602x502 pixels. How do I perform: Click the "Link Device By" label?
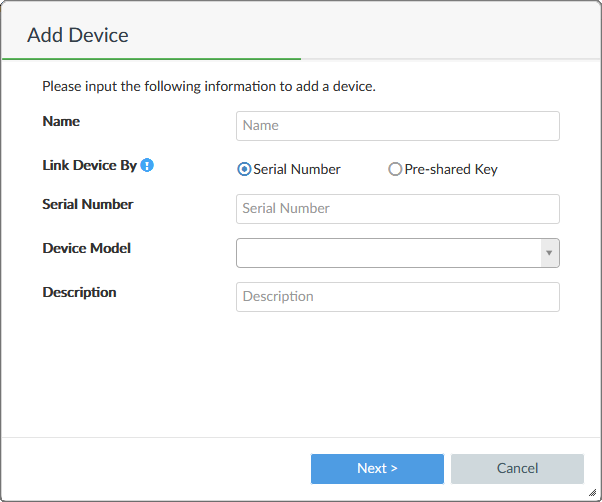(89, 165)
